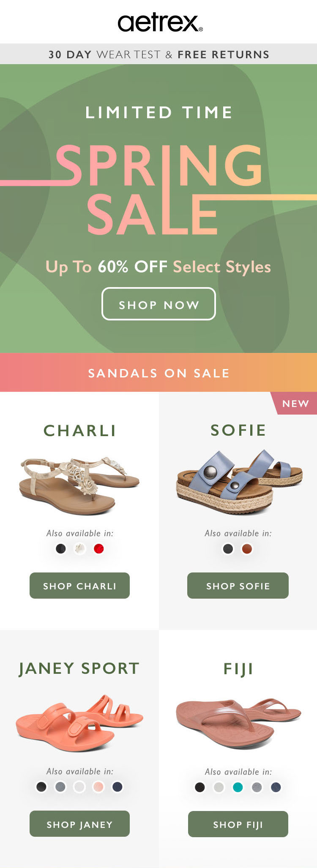Image resolution: width=317 pixels, height=868 pixels.
Task: Select the Sofie blue sandal image
Action: point(239,482)
